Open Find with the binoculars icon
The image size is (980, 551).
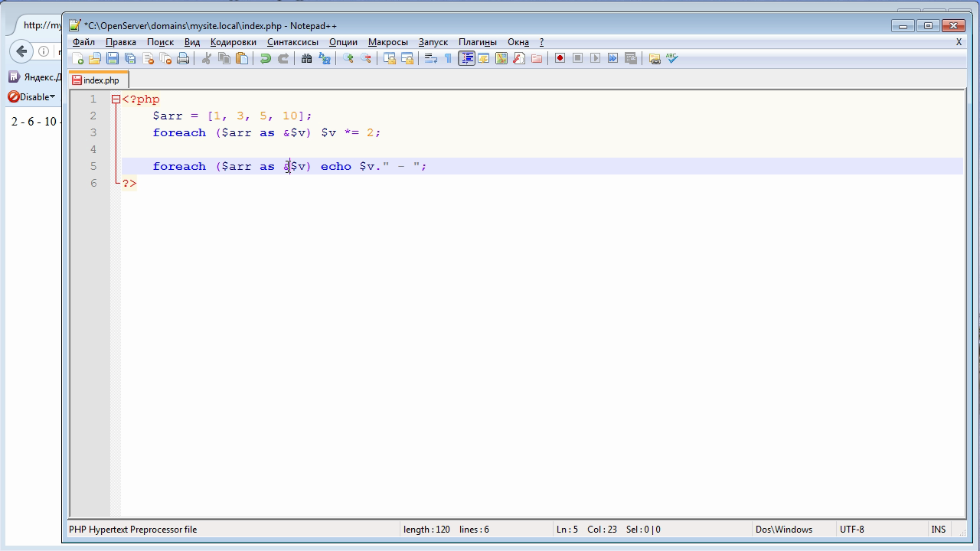tap(306, 58)
